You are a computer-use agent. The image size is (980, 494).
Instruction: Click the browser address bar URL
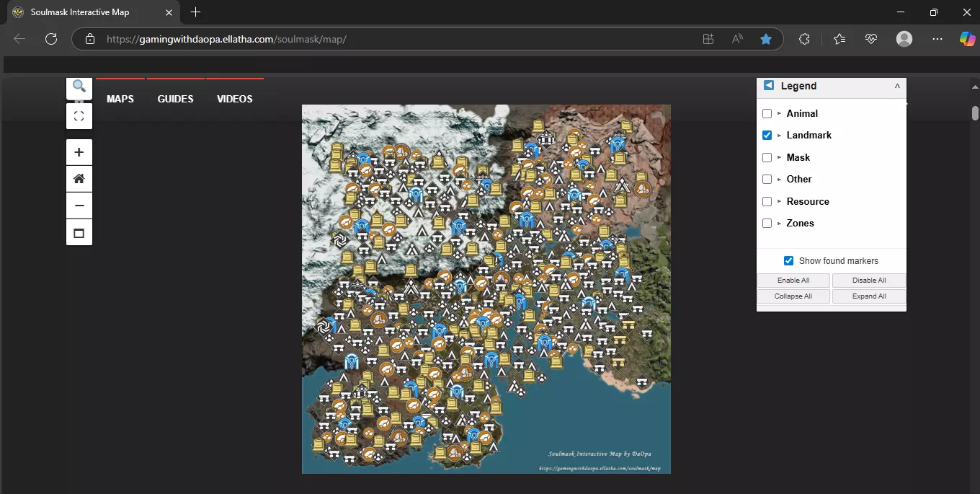tap(227, 39)
